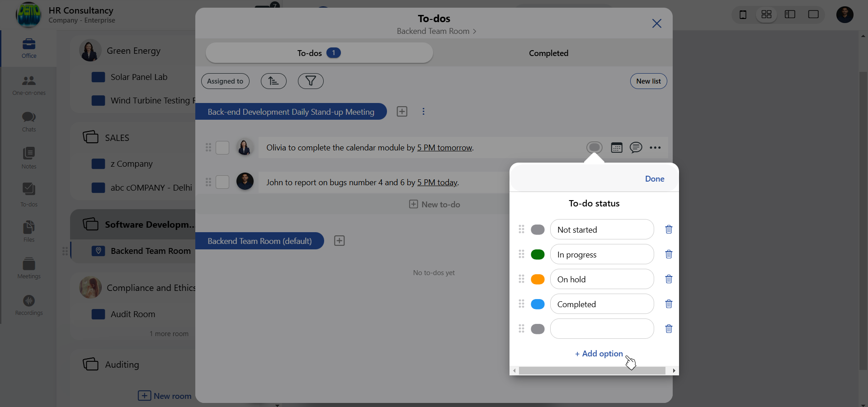This screenshot has height=407, width=868.
Task: Open Stand-up Meeting list options menu
Action: [x=424, y=112]
